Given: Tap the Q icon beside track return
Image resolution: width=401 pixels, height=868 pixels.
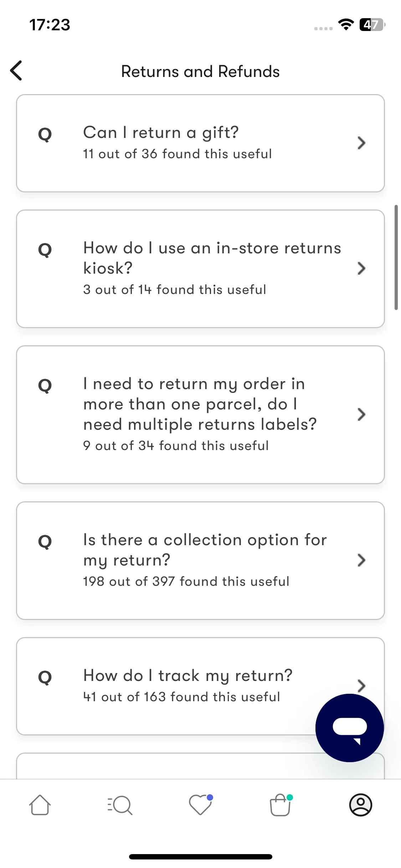Looking at the screenshot, I should pyautogui.click(x=45, y=678).
